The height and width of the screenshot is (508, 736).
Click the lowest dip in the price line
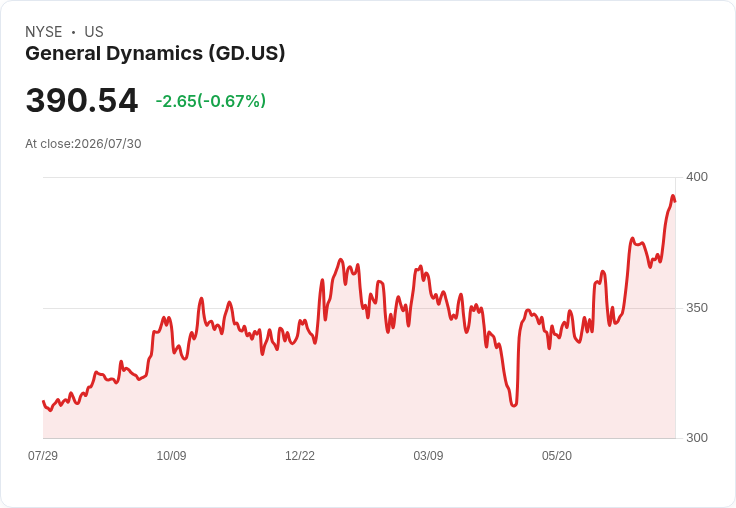(x=514, y=405)
